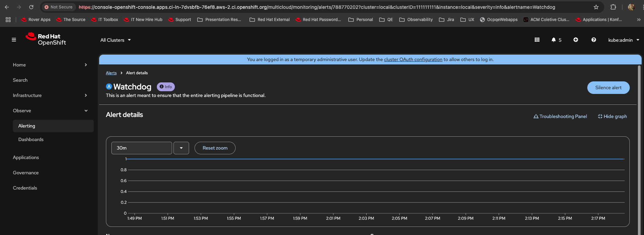
Task: Click the Silence alert button
Action: coord(608,87)
